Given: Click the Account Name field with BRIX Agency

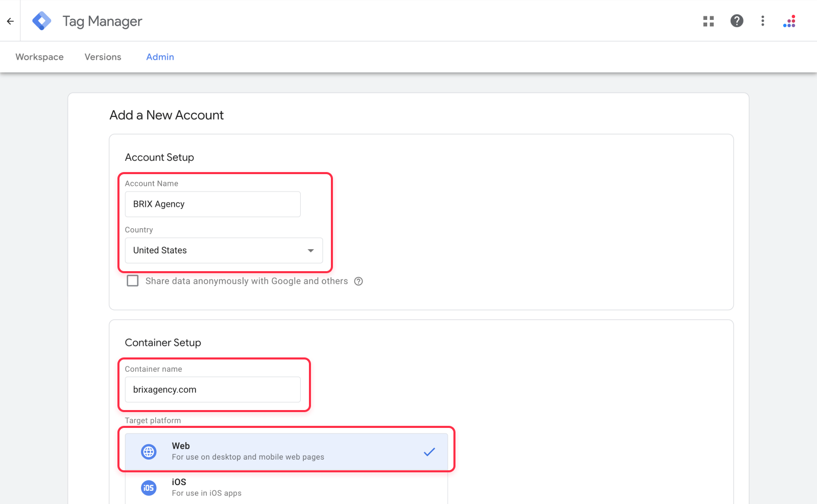Looking at the screenshot, I should coord(212,204).
